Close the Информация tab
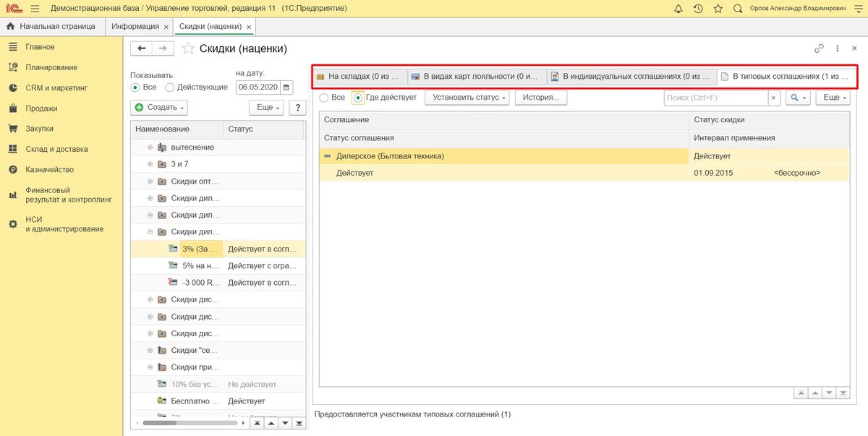This screenshot has width=868, height=436. (x=166, y=27)
